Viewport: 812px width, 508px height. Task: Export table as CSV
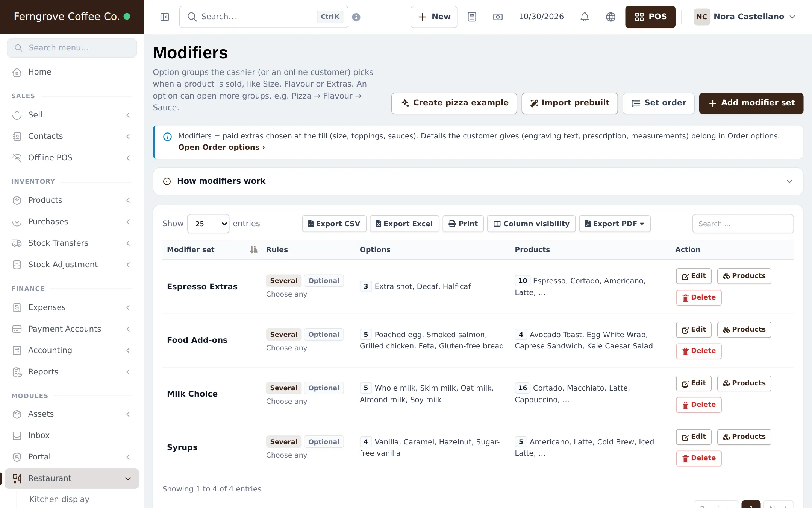(334, 224)
